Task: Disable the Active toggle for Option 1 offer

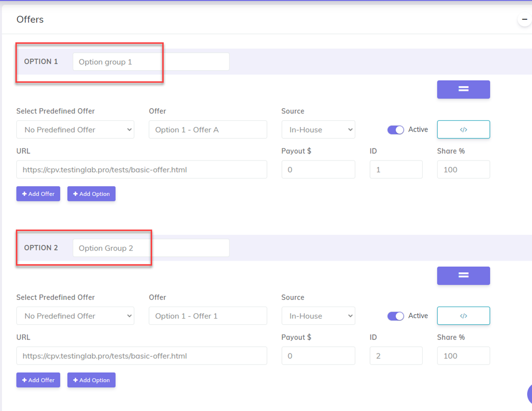Action: click(396, 129)
